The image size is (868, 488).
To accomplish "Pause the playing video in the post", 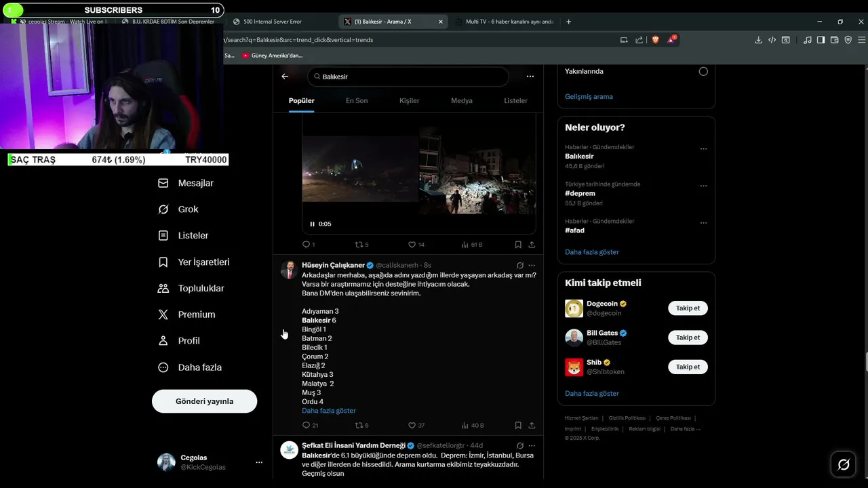I will 312,224.
